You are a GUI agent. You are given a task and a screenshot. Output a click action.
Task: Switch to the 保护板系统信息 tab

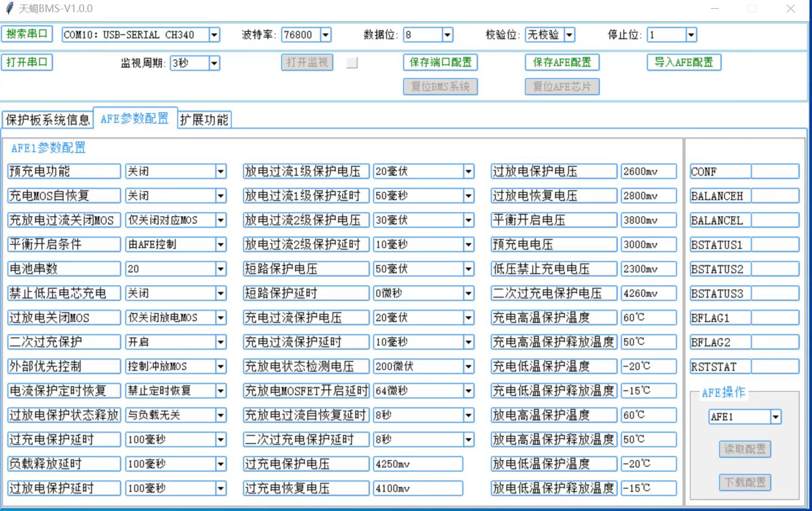coord(47,120)
